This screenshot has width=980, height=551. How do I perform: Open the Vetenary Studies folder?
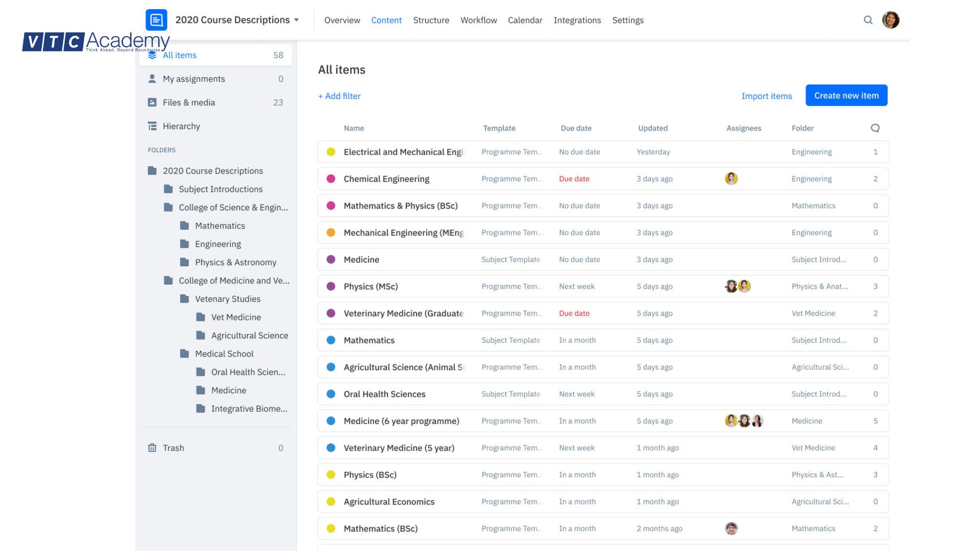click(227, 299)
